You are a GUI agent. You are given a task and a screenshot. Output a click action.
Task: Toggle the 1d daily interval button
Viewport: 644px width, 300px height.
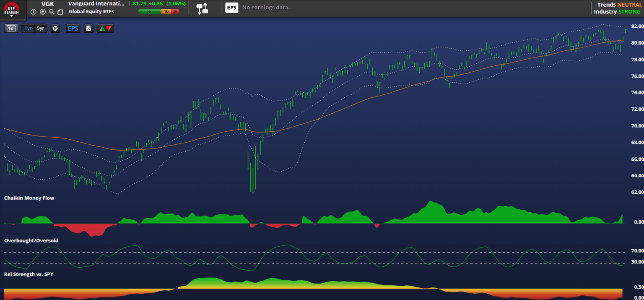click(11, 29)
